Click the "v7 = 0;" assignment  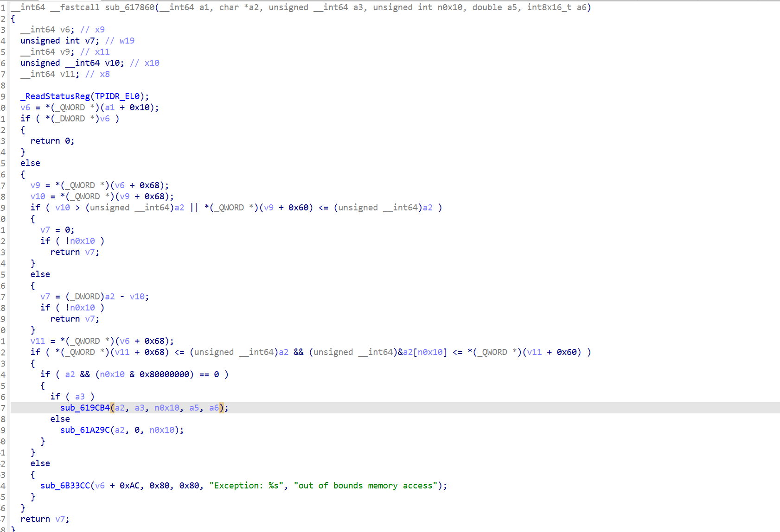tap(58, 230)
